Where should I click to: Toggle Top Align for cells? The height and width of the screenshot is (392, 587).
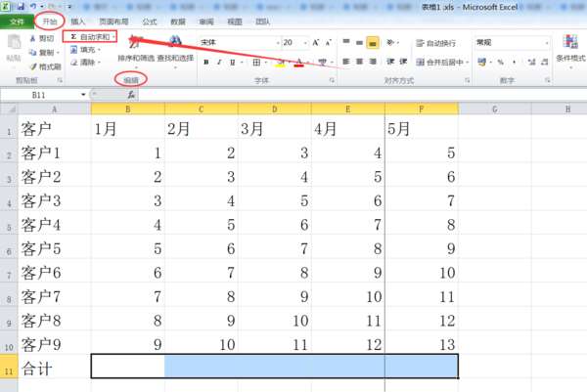coord(346,42)
